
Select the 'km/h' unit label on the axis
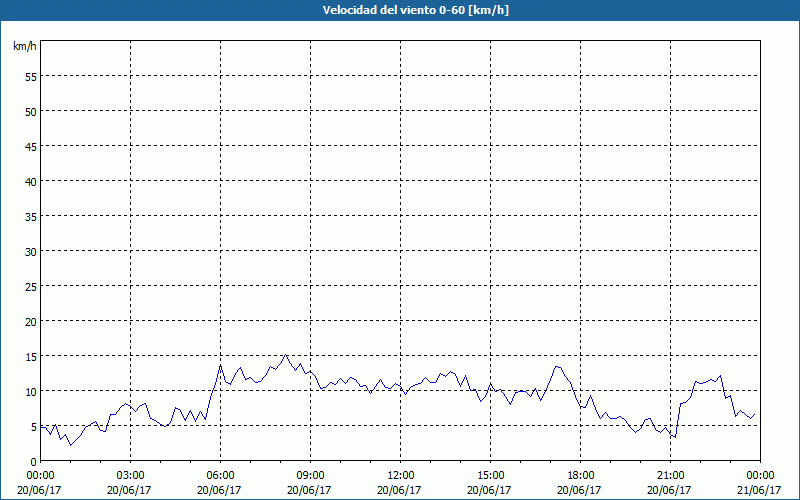[x=24, y=46]
